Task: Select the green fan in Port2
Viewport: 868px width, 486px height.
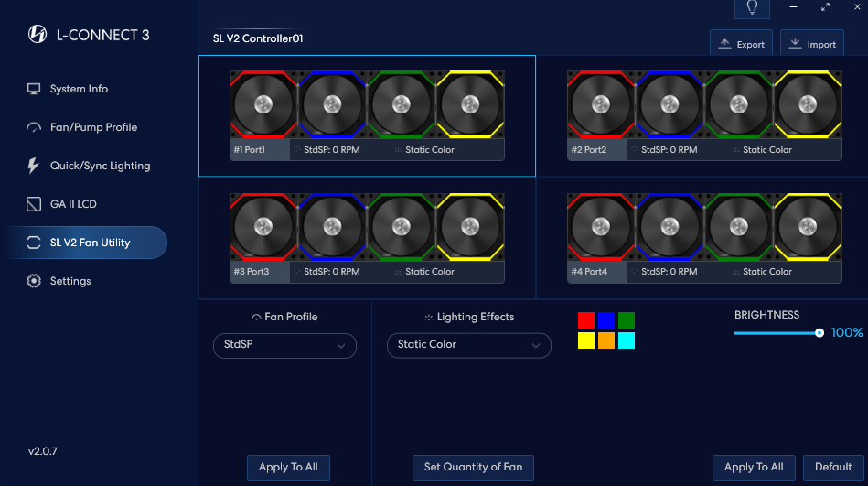Action: tap(739, 104)
